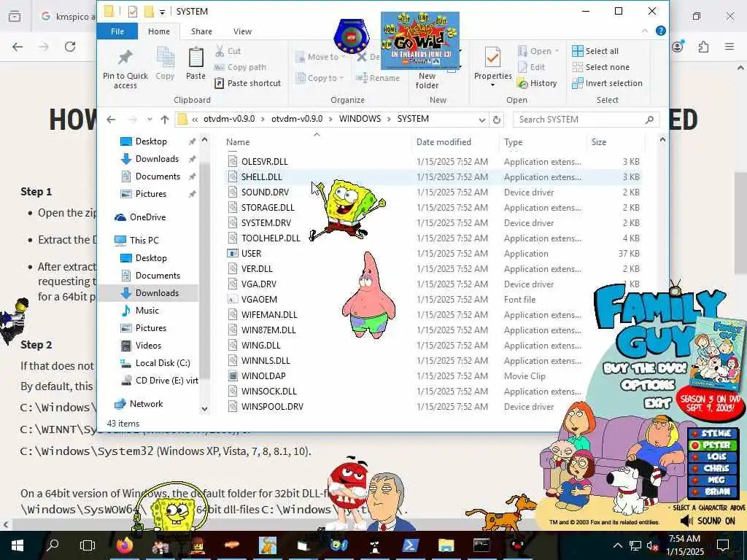Viewport: 747px width, 560px height.
Task: Open the Copy to dropdown
Action: coord(320,78)
